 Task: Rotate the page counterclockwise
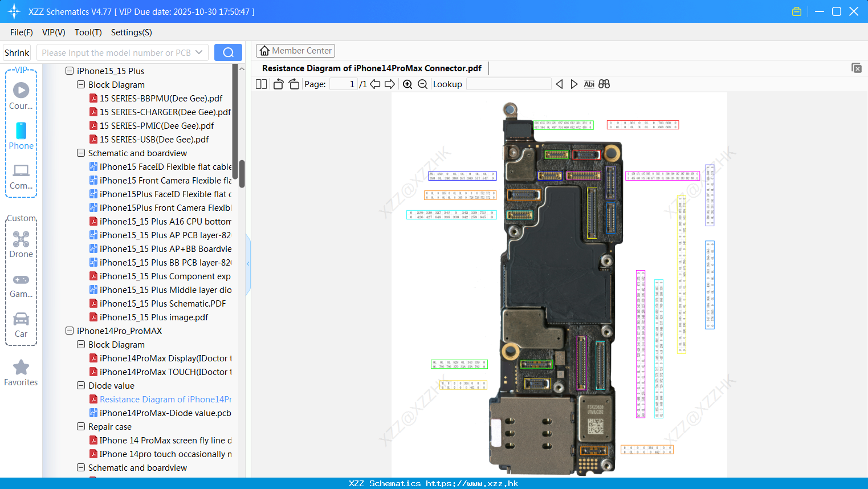278,84
